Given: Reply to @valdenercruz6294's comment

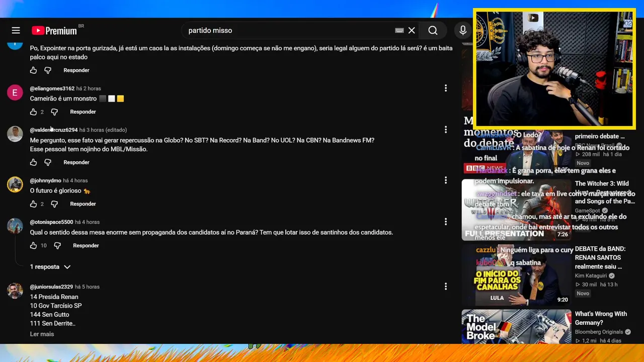Looking at the screenshot, I should [x=76, y=162].
